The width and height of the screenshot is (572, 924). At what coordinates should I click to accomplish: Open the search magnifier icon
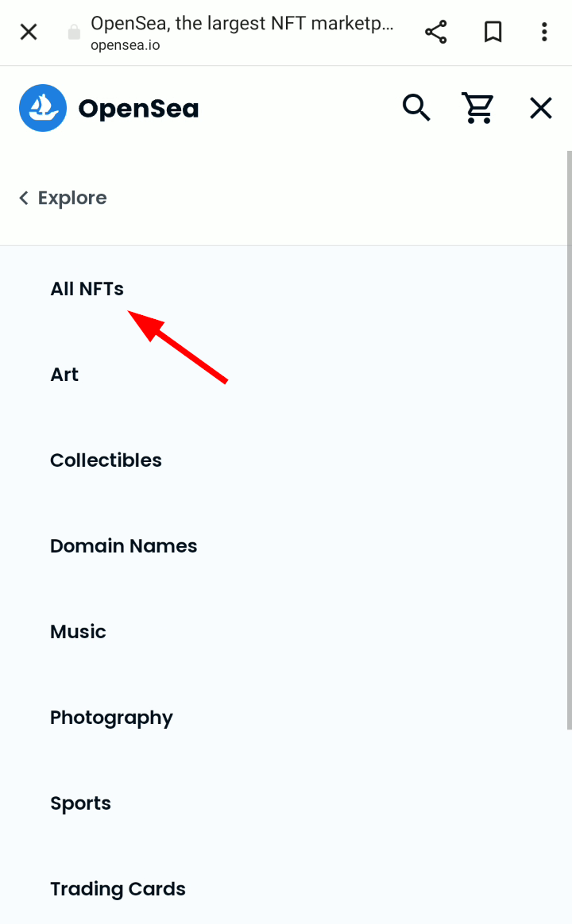click(x=416, y=107)
